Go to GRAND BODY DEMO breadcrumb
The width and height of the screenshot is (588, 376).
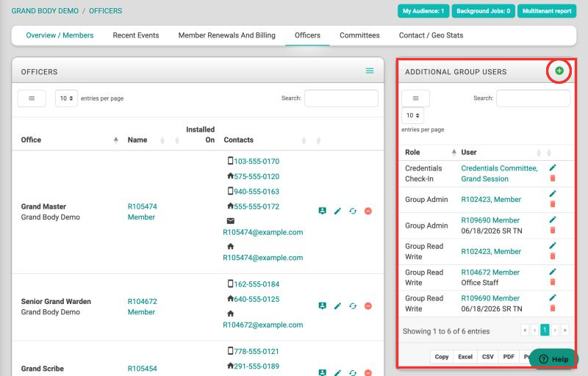[45, 11]
